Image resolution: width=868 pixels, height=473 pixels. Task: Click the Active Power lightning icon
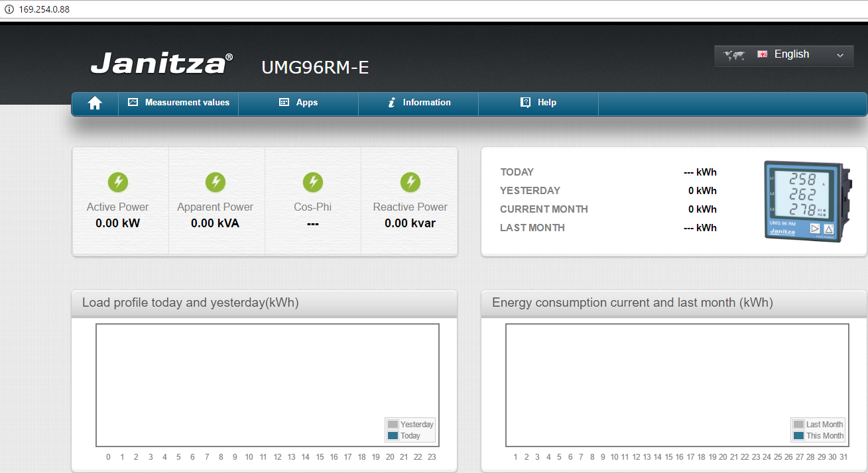point(118,182)
